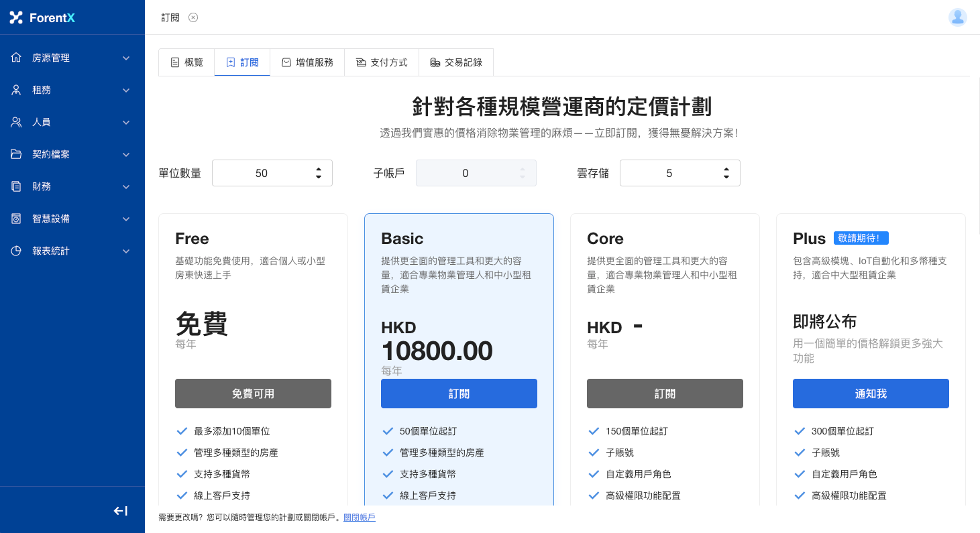Screen dimensions: 980x533
Task: Expand the 人員 sidebar menu
Action: (x=126, y=122)
